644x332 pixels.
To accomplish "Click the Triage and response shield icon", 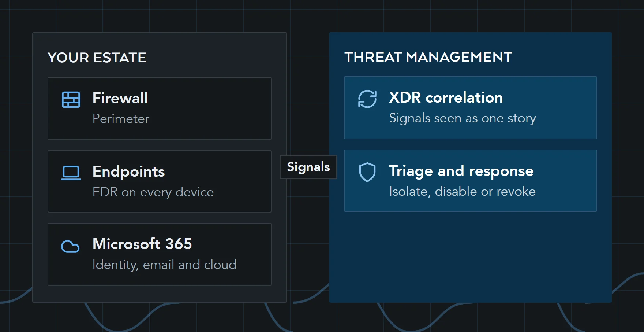I will (367, 172).
